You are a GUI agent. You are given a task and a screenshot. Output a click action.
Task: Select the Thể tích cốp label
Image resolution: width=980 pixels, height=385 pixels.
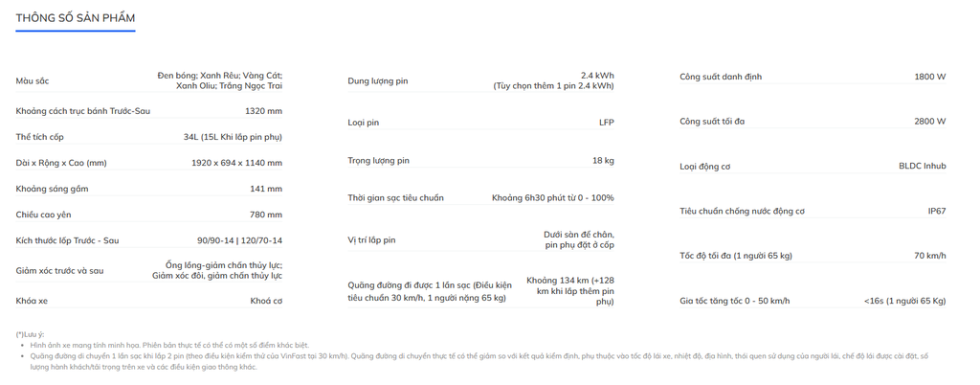[40, 137]
